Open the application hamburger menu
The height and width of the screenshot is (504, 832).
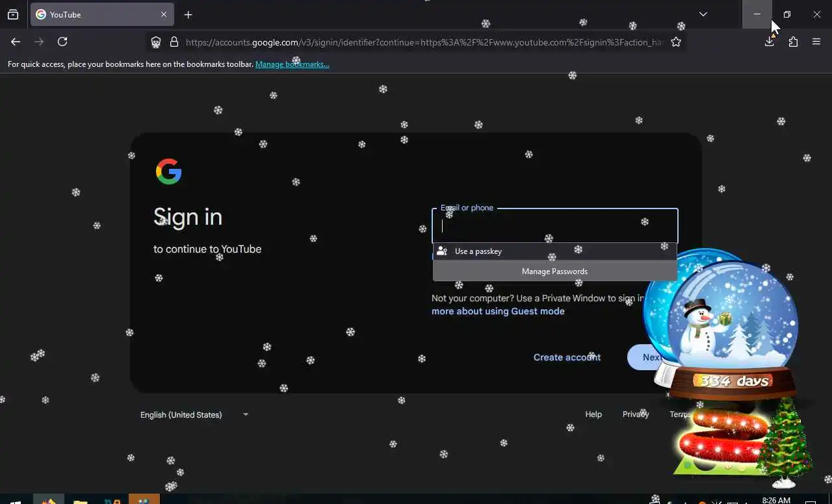[816, 42]
